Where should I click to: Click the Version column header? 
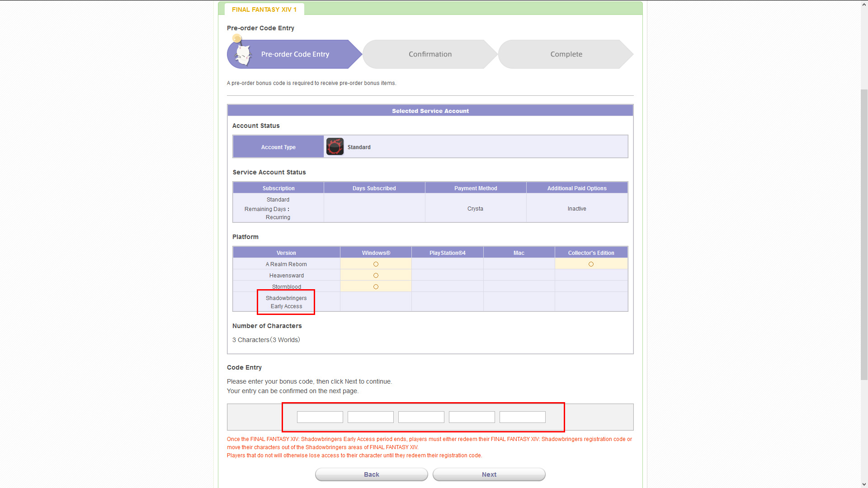coord(287,253)
